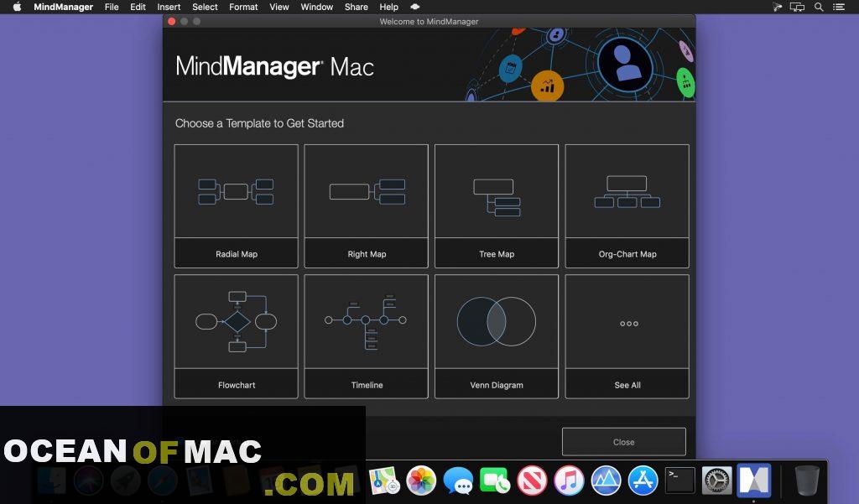Click the MindManager icon in the Dock
This screenshot has width=859, height=504.
click(754, 480)
